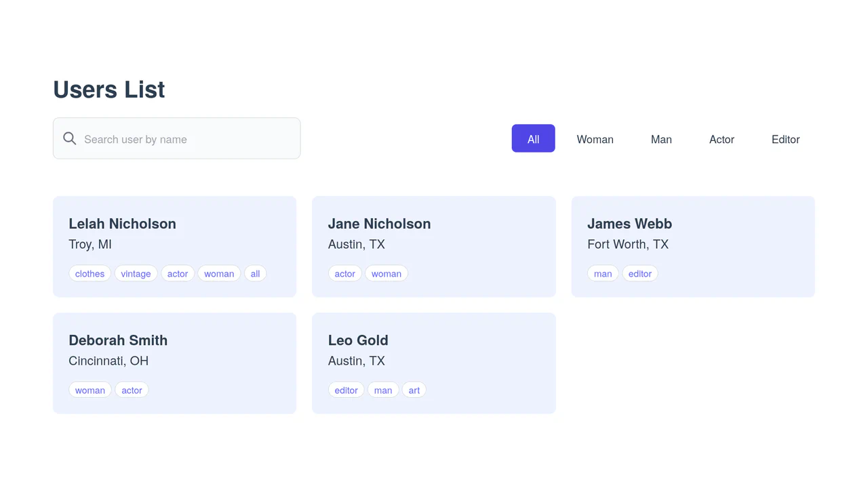Screen dimensions: 868x488
Task: Click the Users List heading
Action: click(x=108, y=89)
